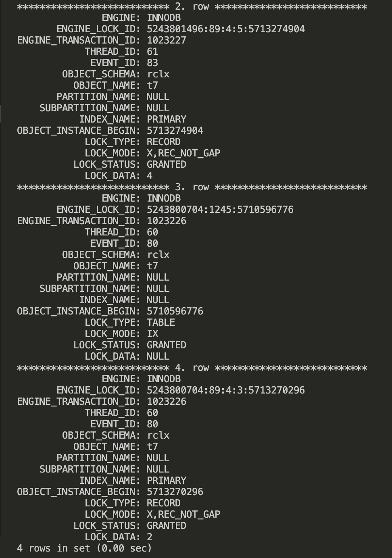
Task: Click the NULL value of INDEX_NAME
Action: [x=158, y=300]
